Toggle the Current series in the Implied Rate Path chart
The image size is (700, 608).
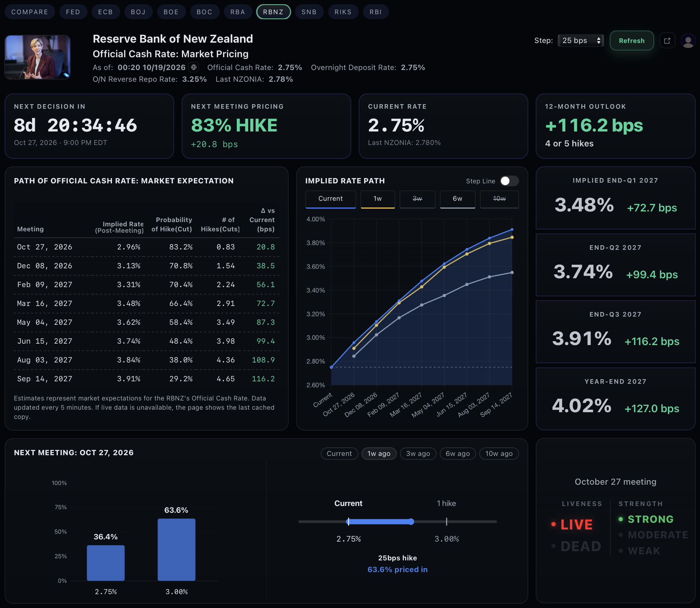(331, 199)
